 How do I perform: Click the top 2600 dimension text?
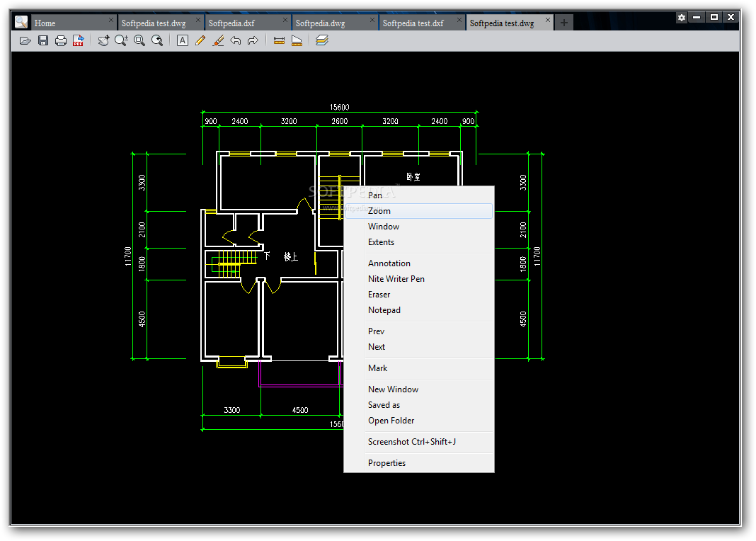click(340, 121)
